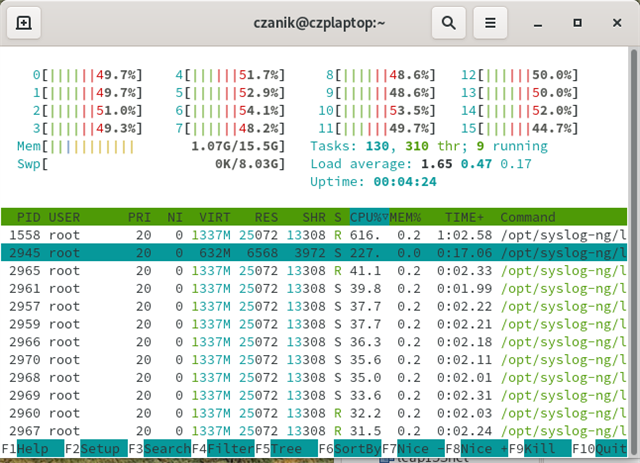
Task: Click F9 Kill in the function bar
Action: [x=540, y=449]
